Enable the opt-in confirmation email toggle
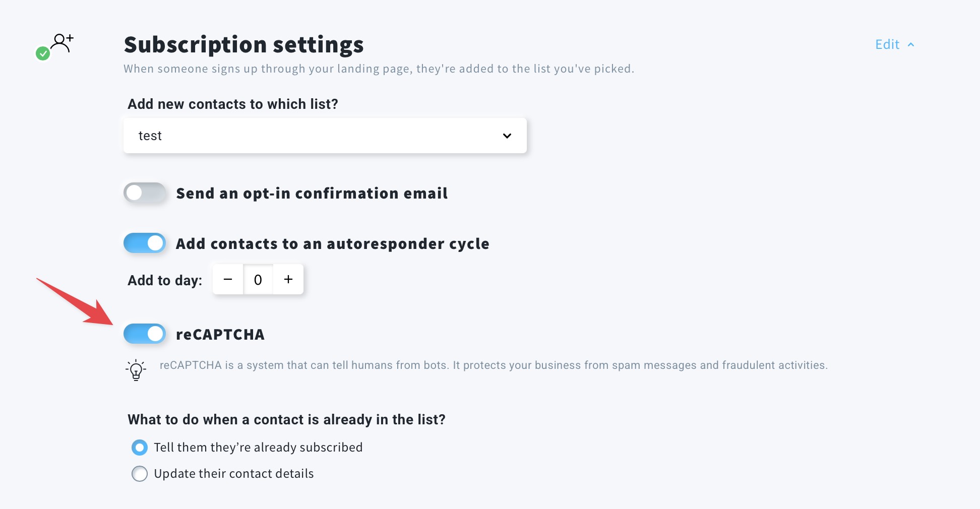 [x=145, y=193]
